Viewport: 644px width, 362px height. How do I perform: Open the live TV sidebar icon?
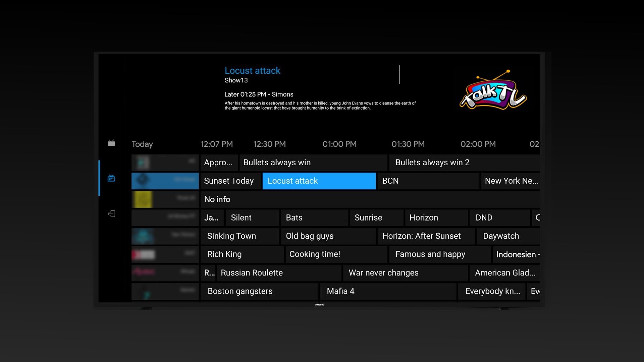111,143
